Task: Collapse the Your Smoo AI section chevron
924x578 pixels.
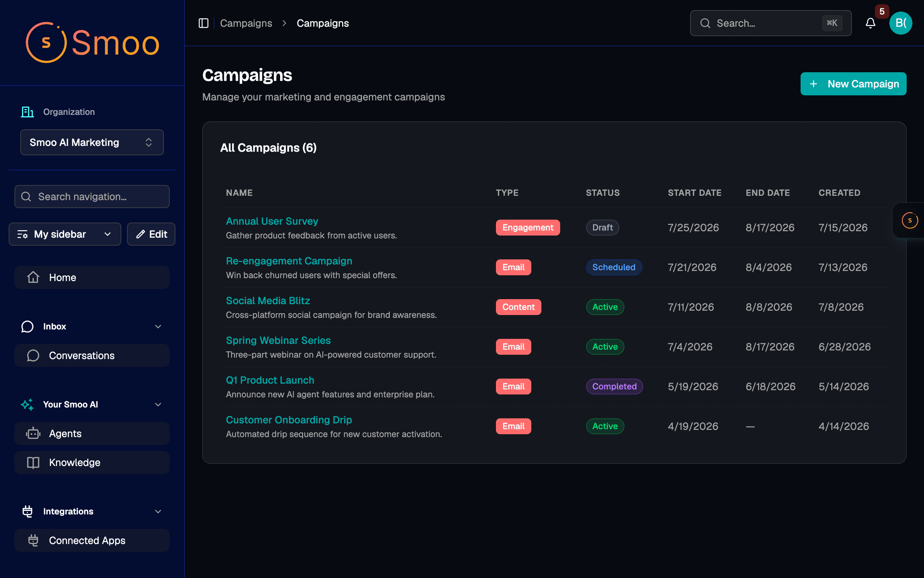Action: pos(158,405)
